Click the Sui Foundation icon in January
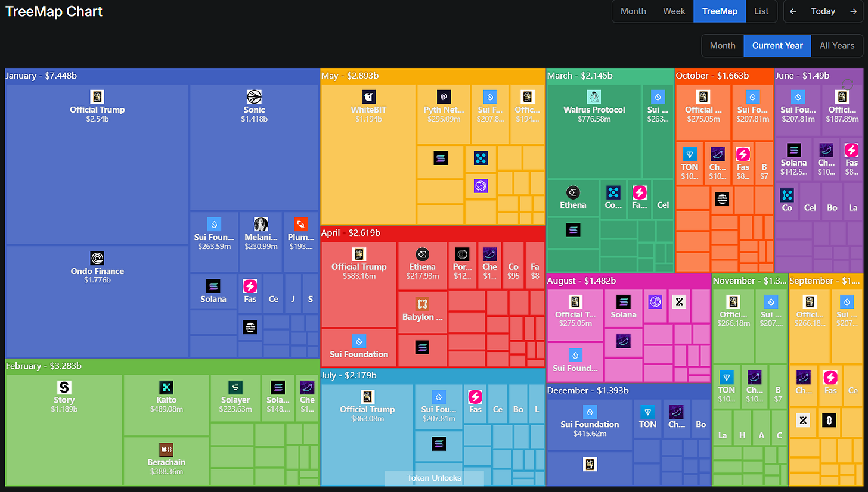The height and width of the screenshot is (492, 868). coord(215,224)
